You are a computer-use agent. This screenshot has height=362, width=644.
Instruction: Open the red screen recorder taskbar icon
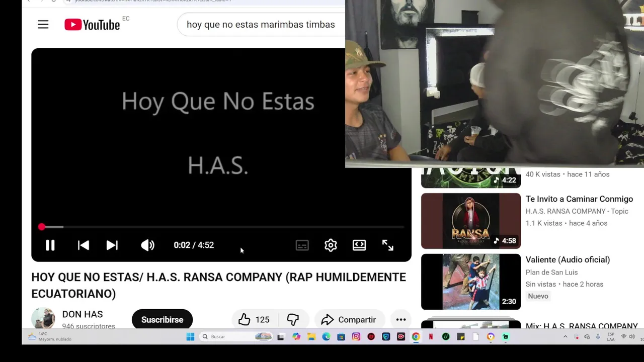401,337
